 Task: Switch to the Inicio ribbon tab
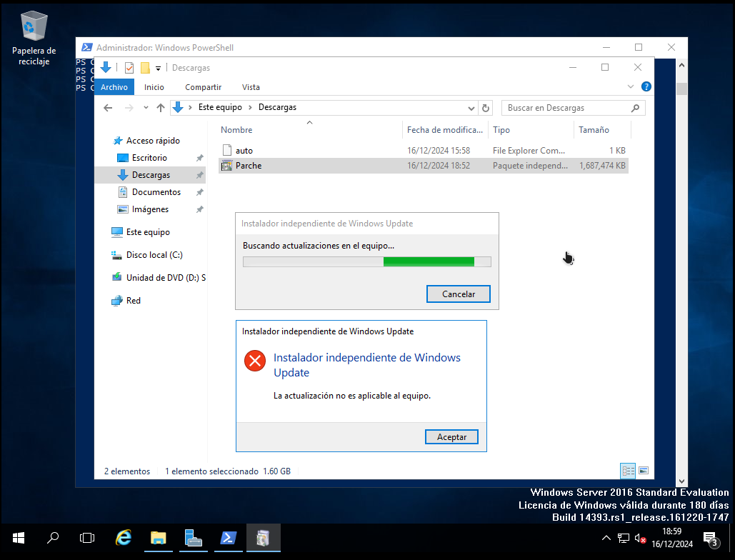[154, 87]
